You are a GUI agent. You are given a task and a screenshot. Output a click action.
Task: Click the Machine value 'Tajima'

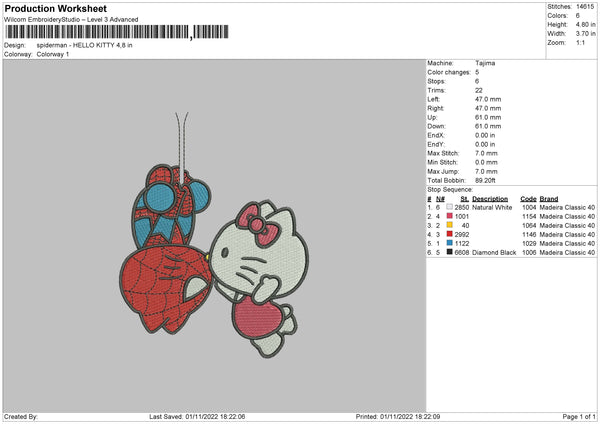pos(485,63)
